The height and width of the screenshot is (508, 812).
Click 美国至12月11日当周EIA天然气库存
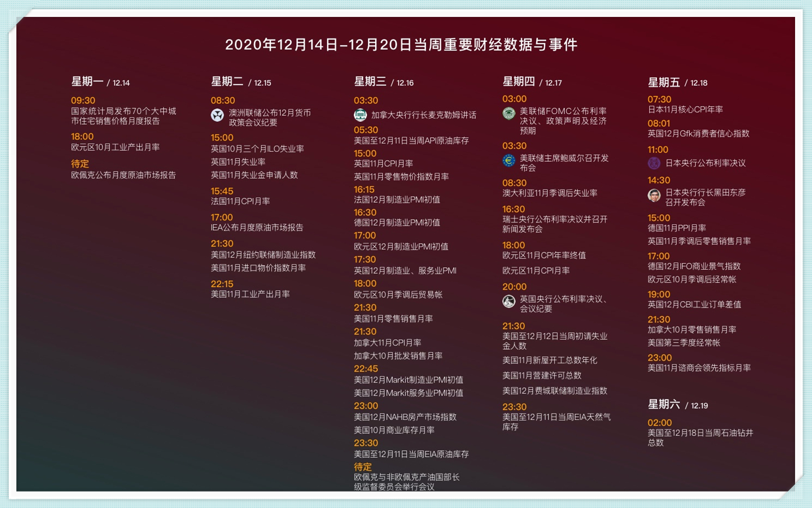click(556, 422)
